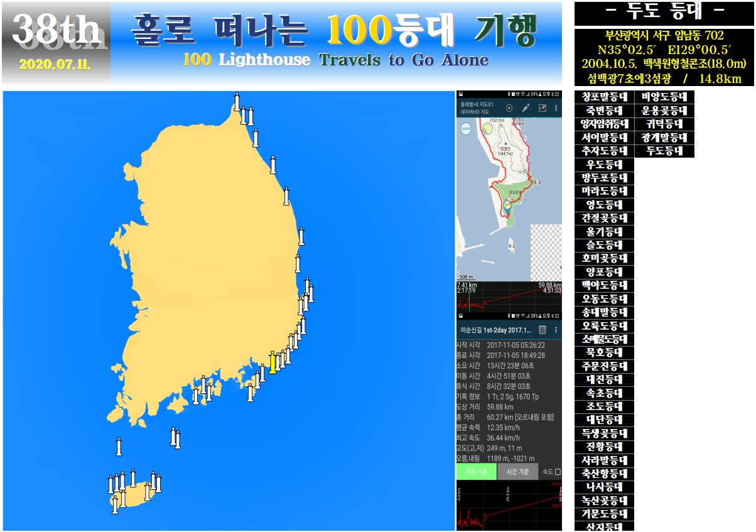
Task: Open the three-dot menu beside track title
Action: click(x=556, y=330)
